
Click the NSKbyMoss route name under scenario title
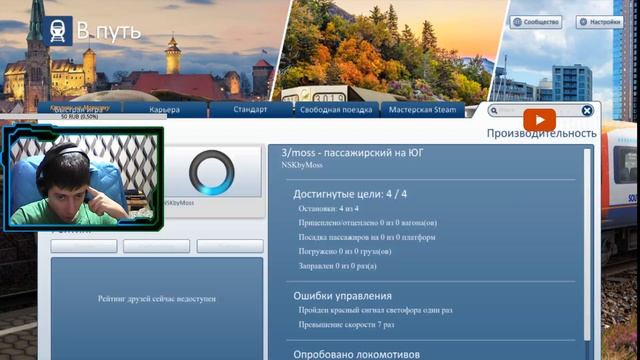coord(302,165)
